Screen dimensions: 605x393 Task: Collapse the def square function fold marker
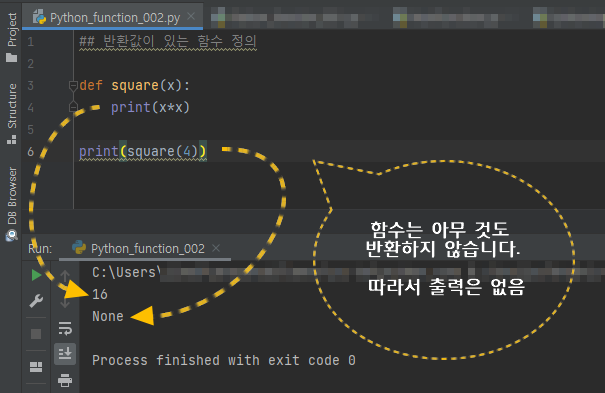(x=73, y=86)
